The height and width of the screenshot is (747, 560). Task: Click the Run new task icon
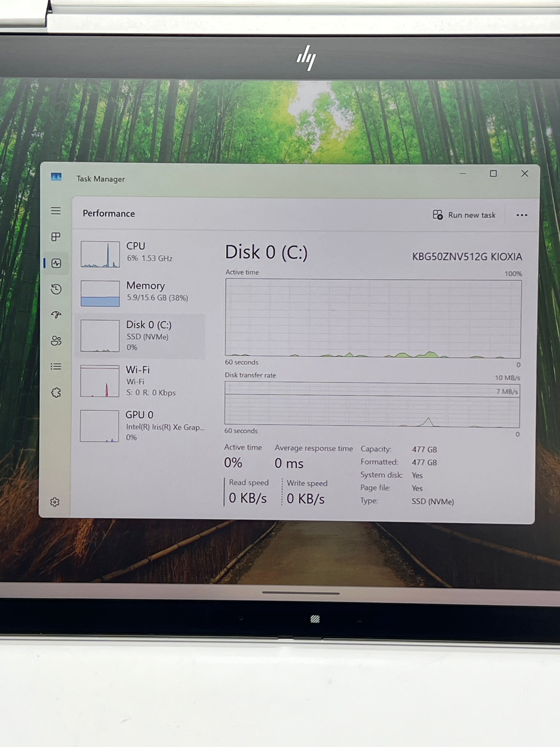[437, 215]
